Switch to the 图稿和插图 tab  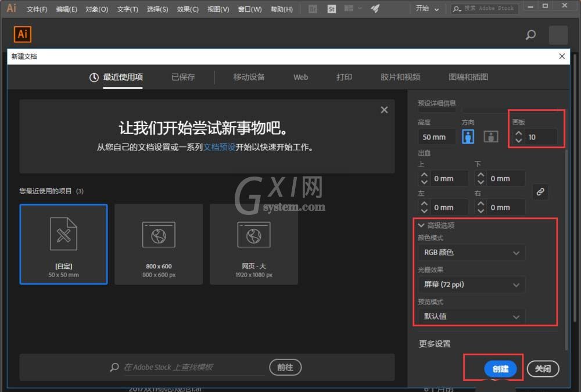468,77
